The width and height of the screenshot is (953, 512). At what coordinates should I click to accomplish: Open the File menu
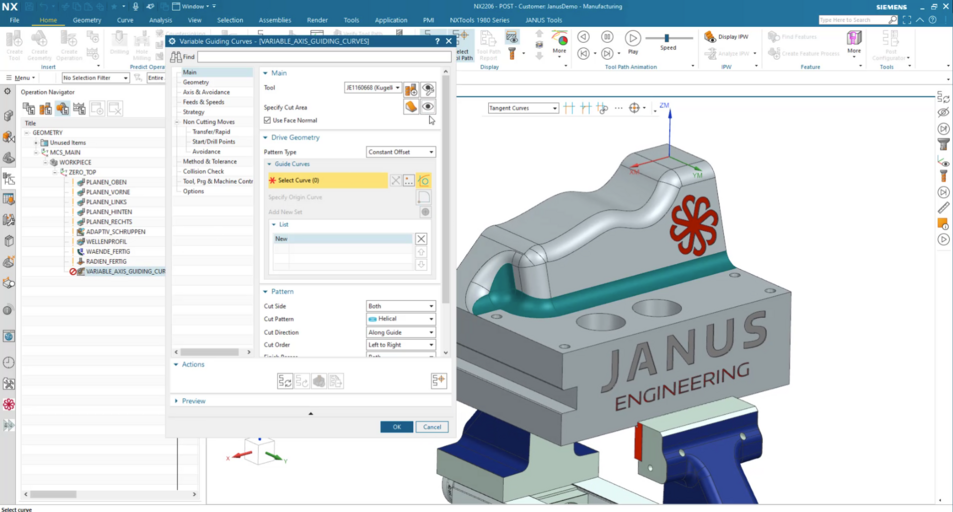coord(15,20)
